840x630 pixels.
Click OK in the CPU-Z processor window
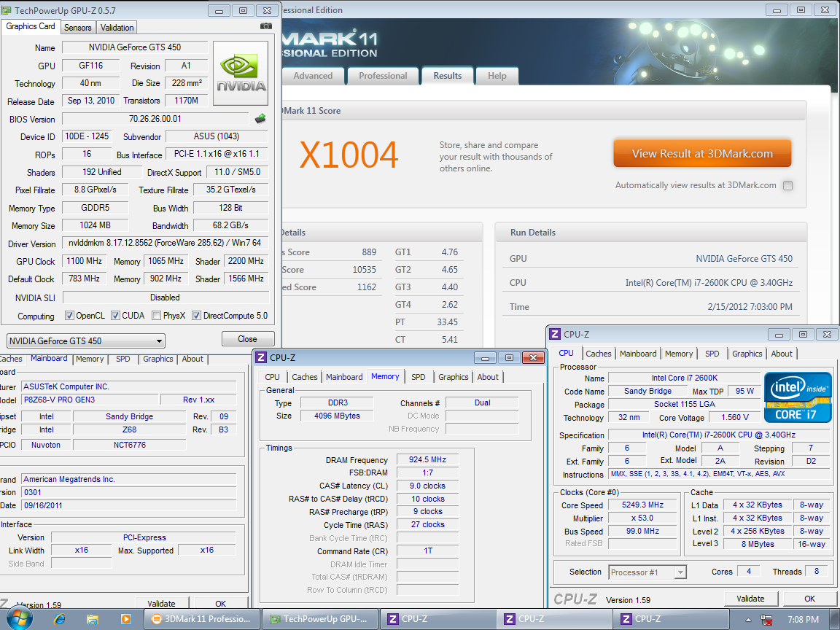point(809,599)
